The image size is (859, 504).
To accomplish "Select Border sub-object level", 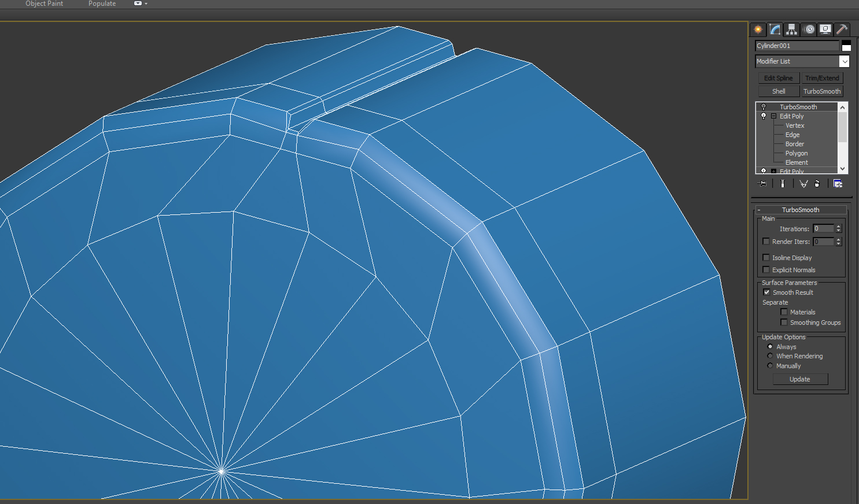I will pyautogui.click(x=795, y=144).
